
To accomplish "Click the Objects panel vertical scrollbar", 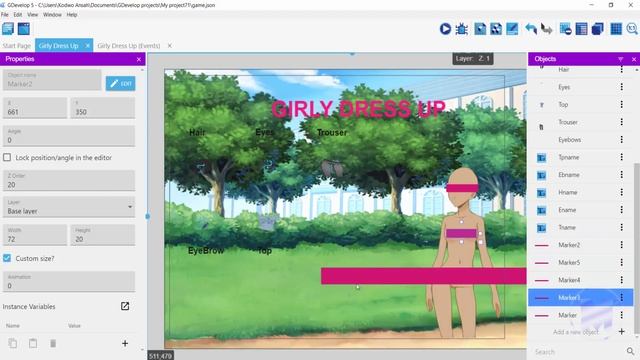I will 637,249.
